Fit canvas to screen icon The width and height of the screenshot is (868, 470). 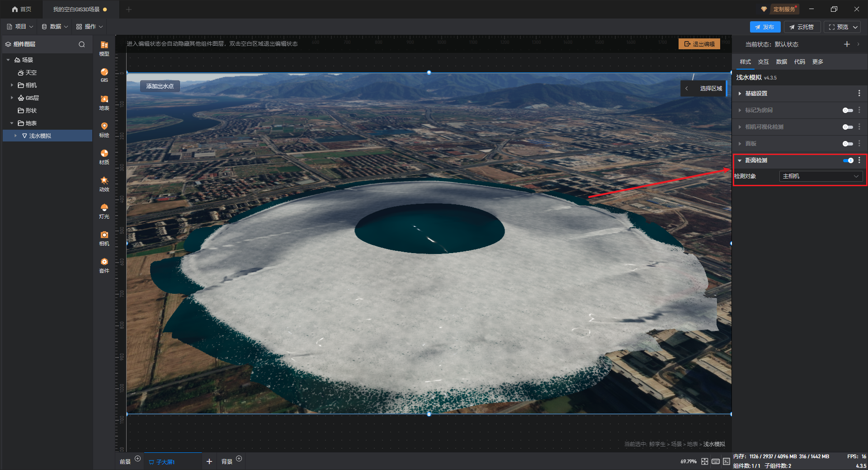705,461
